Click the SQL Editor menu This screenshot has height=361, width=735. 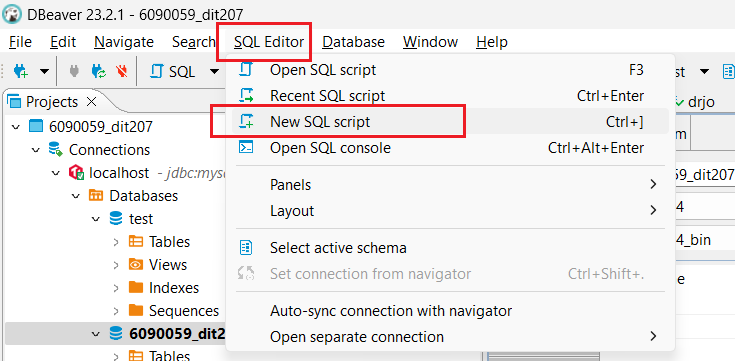(x=269, y=42)
